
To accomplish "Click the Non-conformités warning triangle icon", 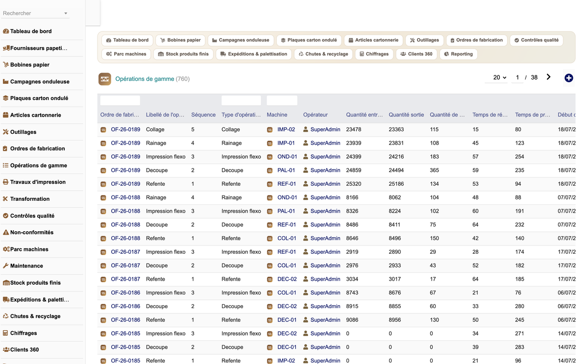I will pyautogui.click(x=6, y=232).
